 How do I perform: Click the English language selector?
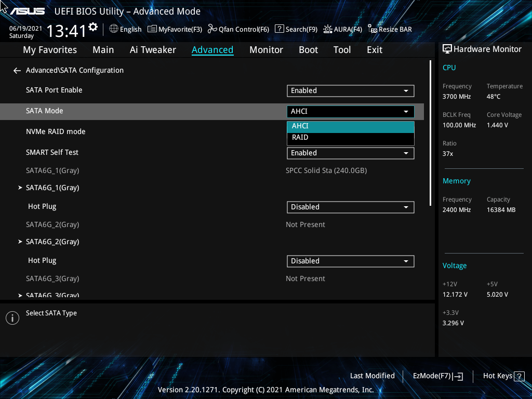(x=125, y=29)
